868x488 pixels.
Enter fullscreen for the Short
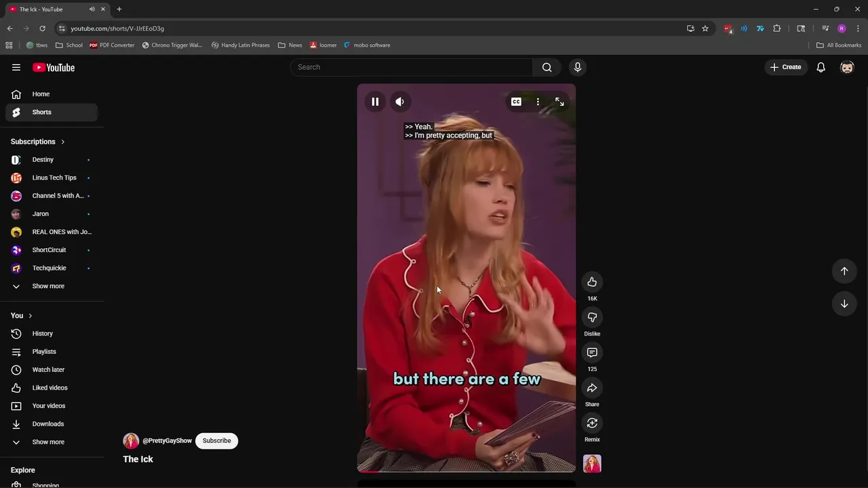pos(559,102)
